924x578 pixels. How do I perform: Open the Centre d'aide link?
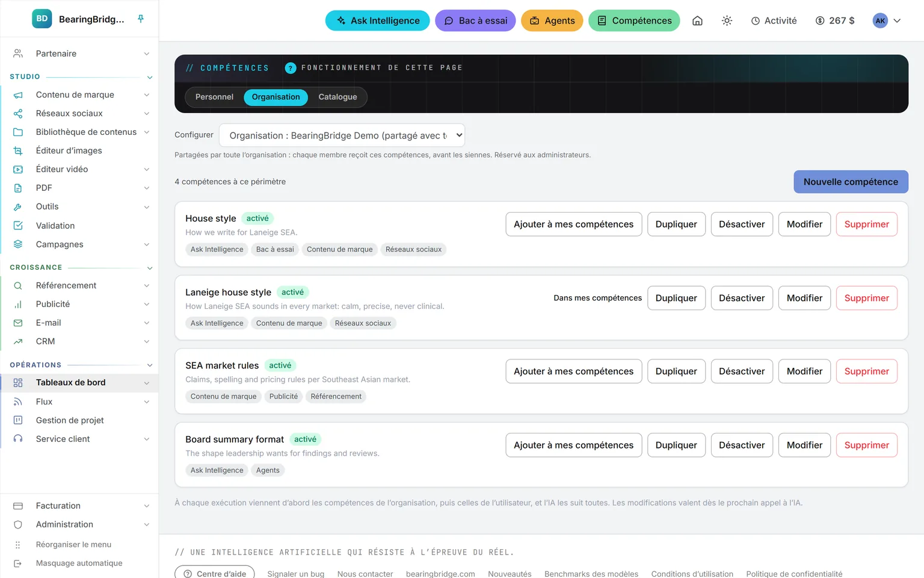[215, 574]
